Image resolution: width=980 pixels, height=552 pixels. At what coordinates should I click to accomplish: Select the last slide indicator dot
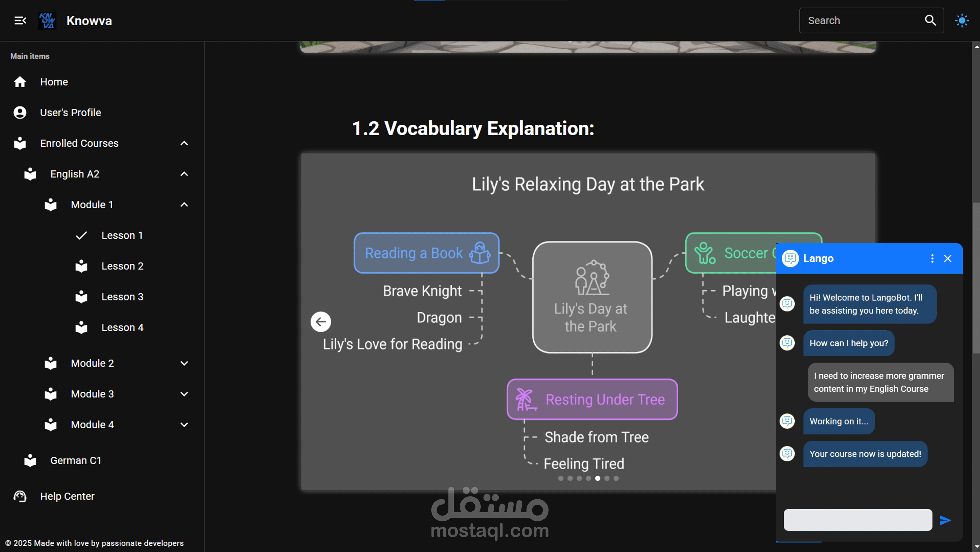616,478
